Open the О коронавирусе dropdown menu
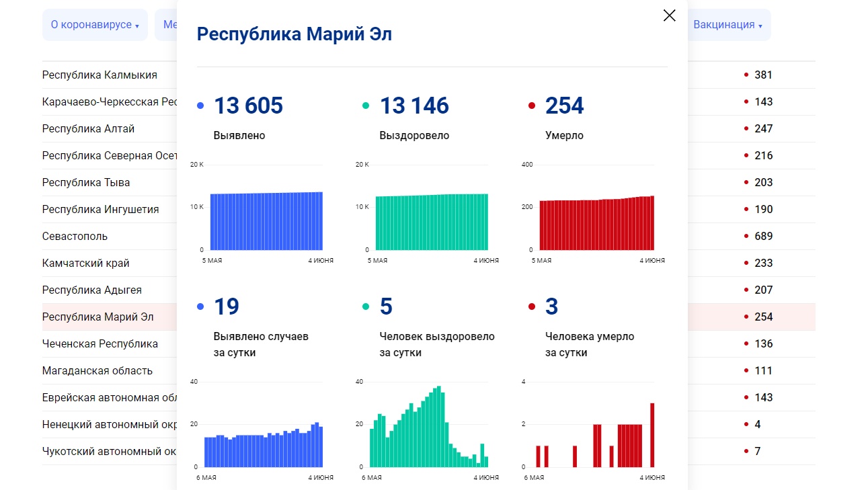This screenshot has width=868, height=490. (x=94, y=25)
